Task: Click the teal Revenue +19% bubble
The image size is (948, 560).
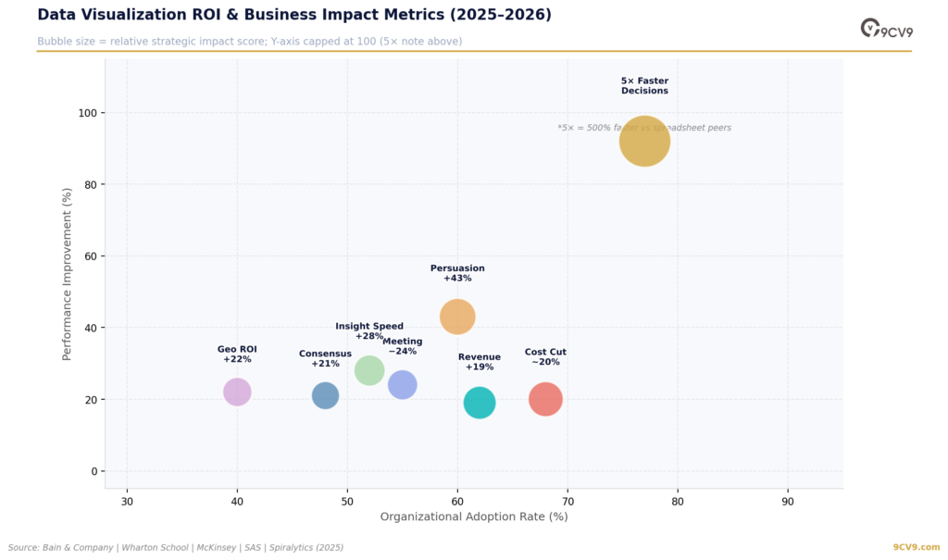Action: click(480, 403)
